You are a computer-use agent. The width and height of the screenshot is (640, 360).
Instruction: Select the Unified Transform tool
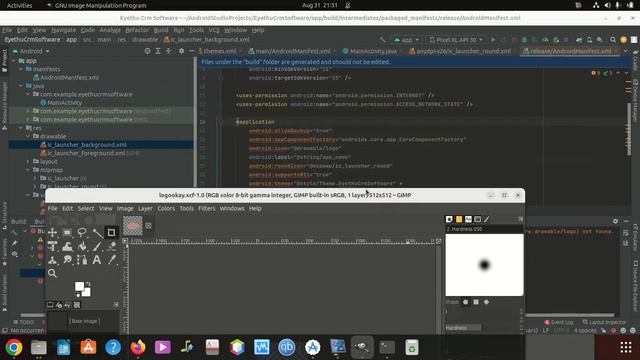click(x=53, y=247)
